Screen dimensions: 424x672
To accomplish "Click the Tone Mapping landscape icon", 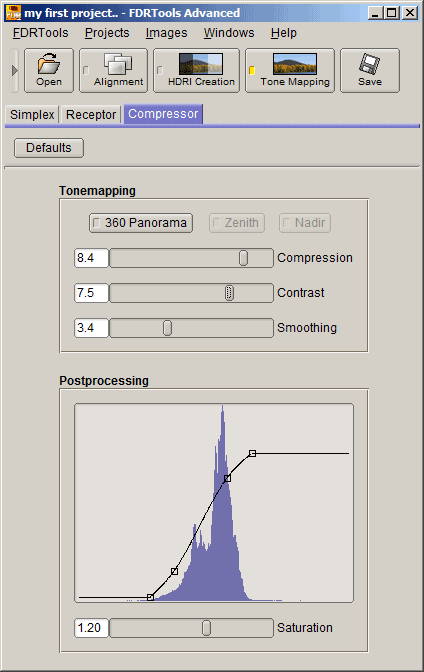I will pyautogui.click(x=295, y=64).
